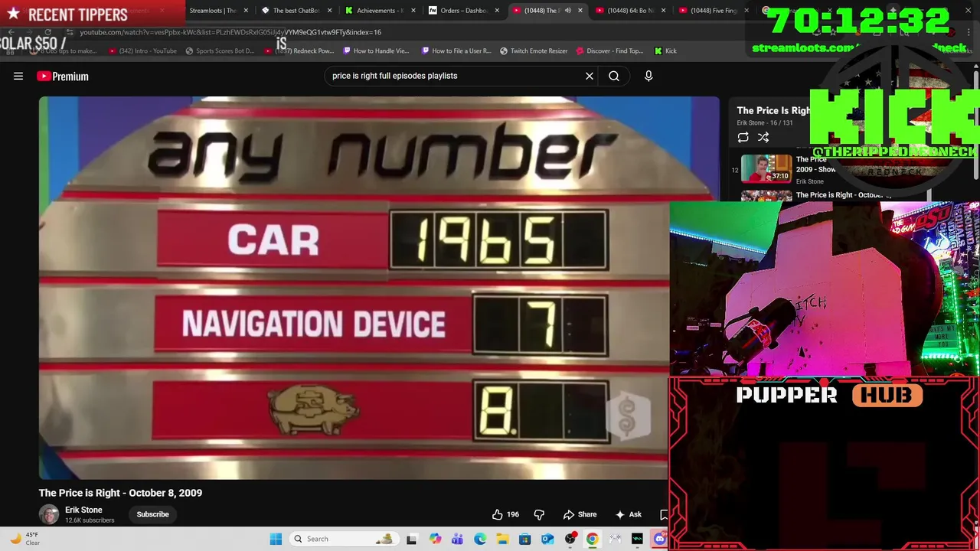Viewport: 980px width, 551px height.
Task: Toggle playlist shuffle
Action: point(763,137)
